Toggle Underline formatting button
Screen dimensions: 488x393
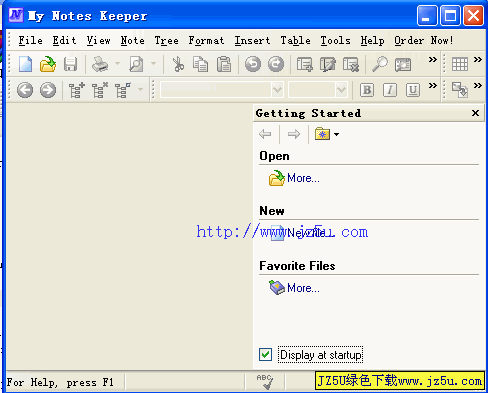pyautogui.click(x=413, y=90)
